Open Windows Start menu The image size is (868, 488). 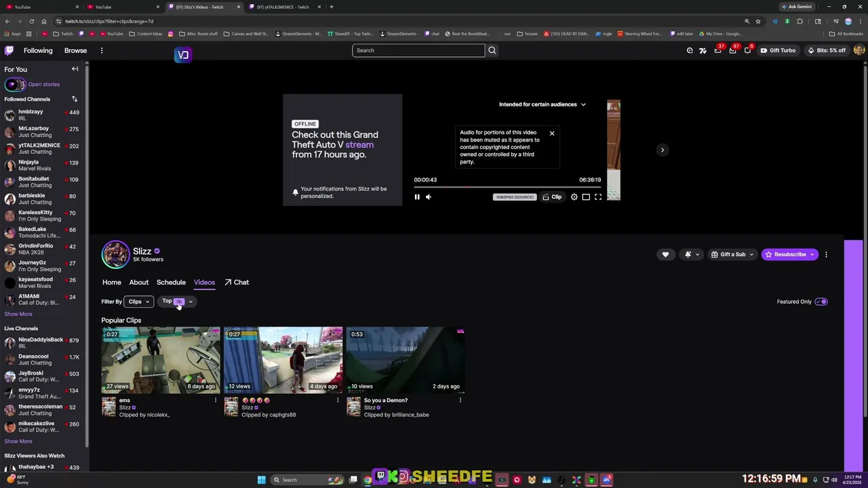pos(261,480)
